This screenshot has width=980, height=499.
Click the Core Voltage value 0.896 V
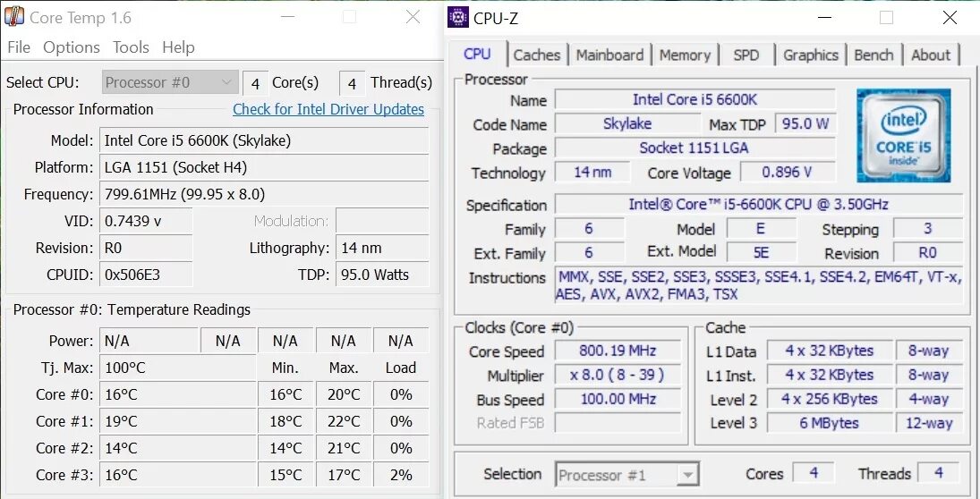click(x=788, y=173)
